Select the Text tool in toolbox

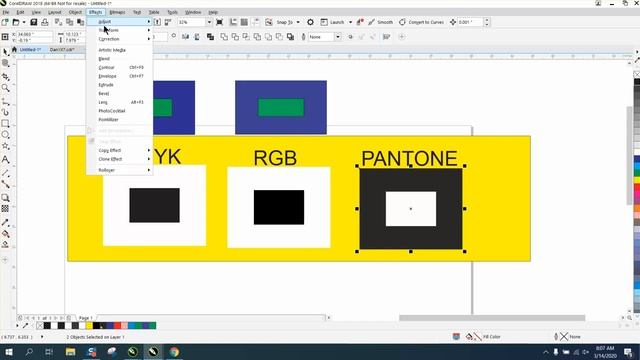click(5, 160)
